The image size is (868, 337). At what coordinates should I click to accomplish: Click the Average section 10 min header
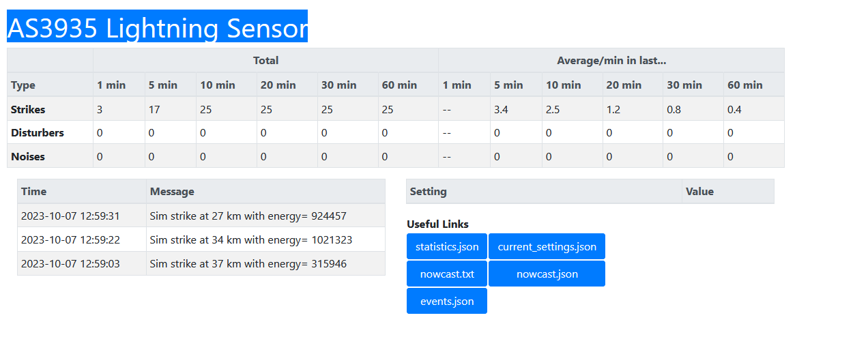(x=572, y=85)
